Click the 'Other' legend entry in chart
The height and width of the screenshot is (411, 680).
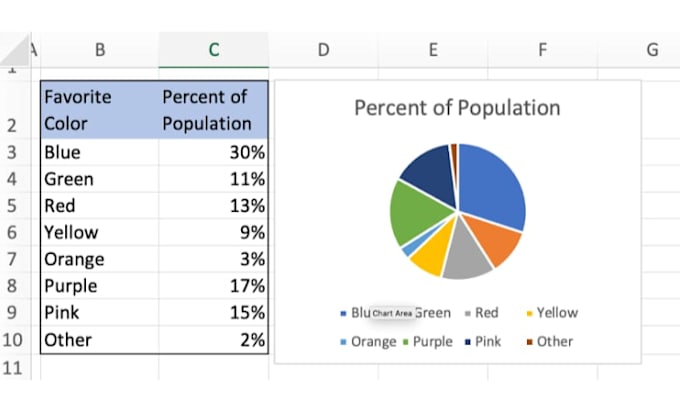550,342
